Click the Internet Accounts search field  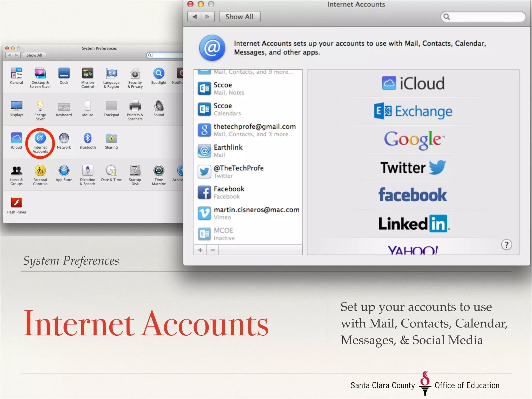click(x=483, y=17)
